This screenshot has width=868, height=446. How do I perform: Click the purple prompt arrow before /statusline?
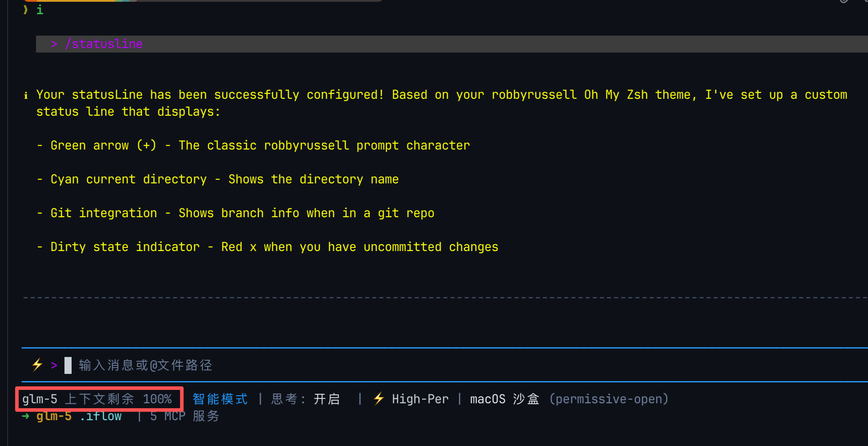point(54,44)
